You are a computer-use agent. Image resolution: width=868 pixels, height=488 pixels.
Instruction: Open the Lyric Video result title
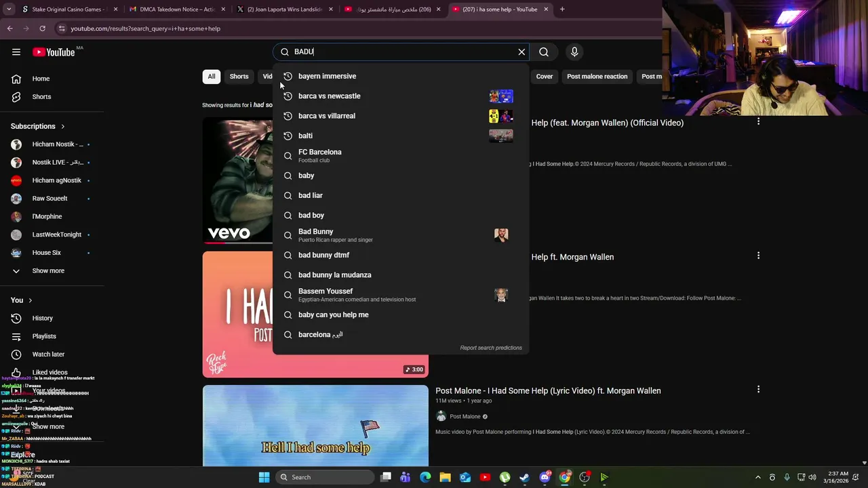548,390
